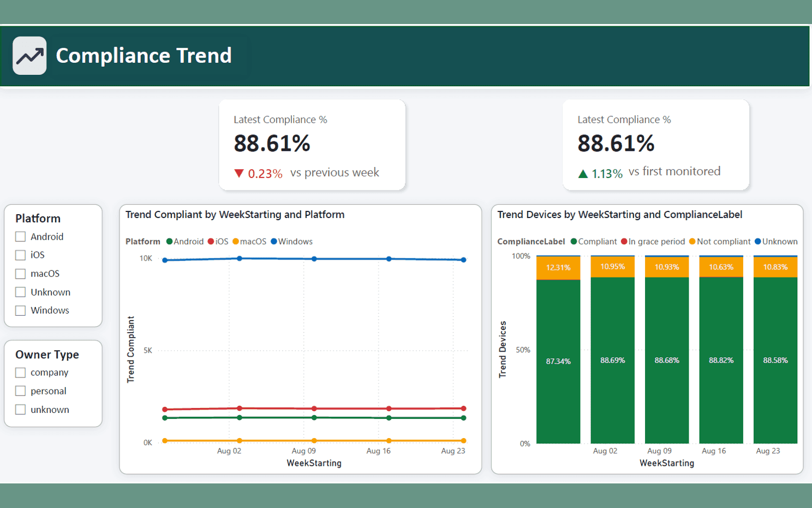Click the Windows legend dot in the line chart
This screenshot has width=812, height=508.
[x=274, y=241]
